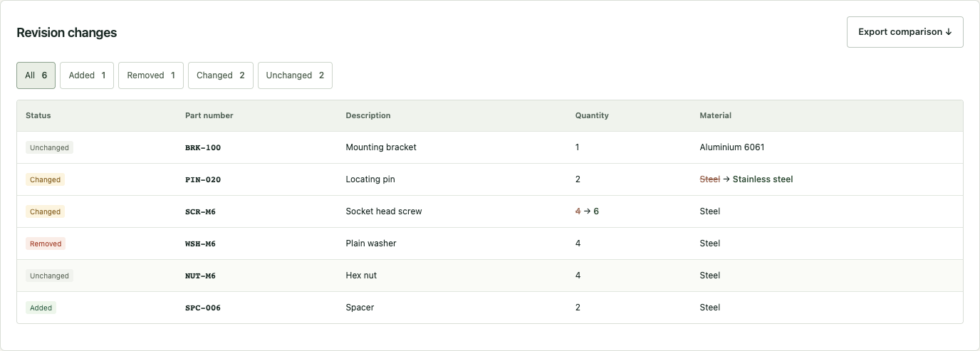Click the 4 → 6 quantity change
This screenshot has width=980, height=351.
click(x=587, y=211)
